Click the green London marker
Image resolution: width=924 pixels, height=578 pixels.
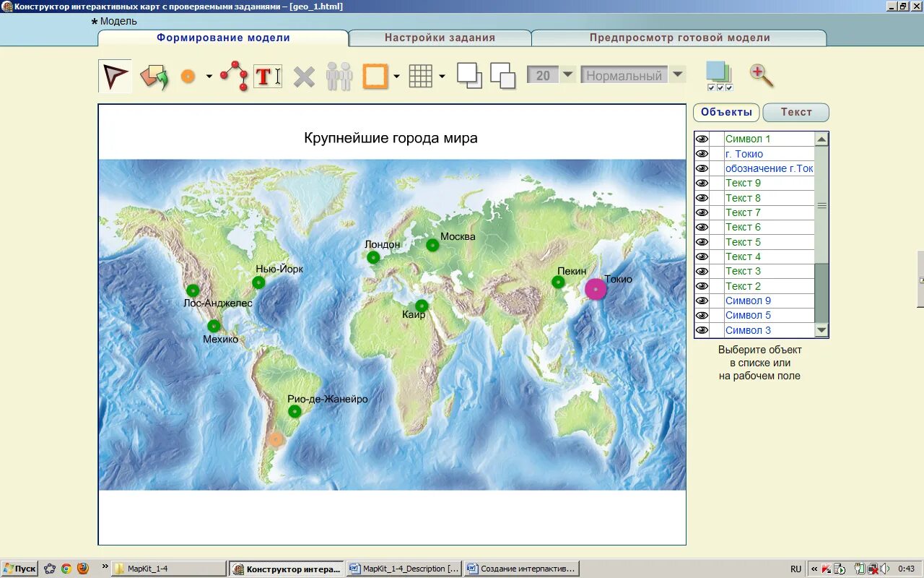(x=373, y=257)
